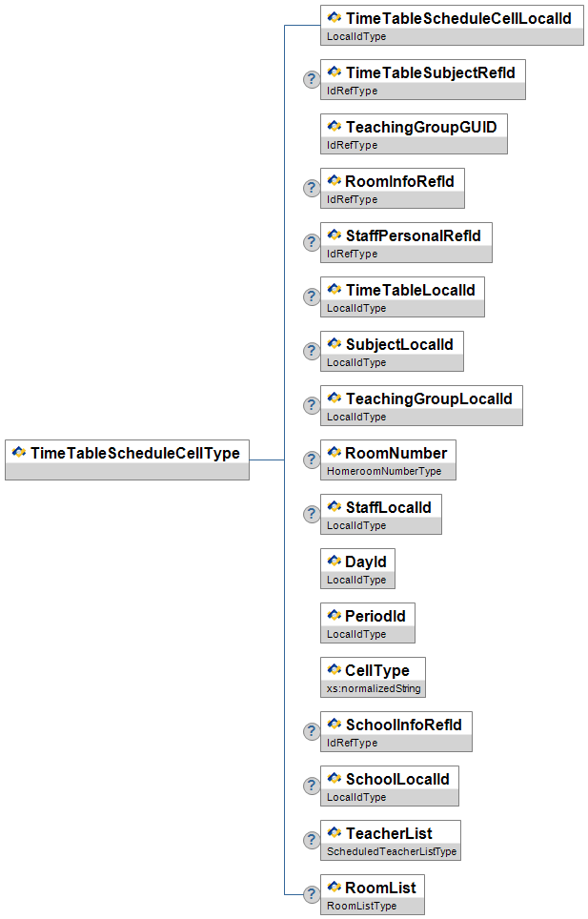This screenshot has width=588, height=919.
Task: Click the HomeroomNumberType type label
Action: (384, 472)
